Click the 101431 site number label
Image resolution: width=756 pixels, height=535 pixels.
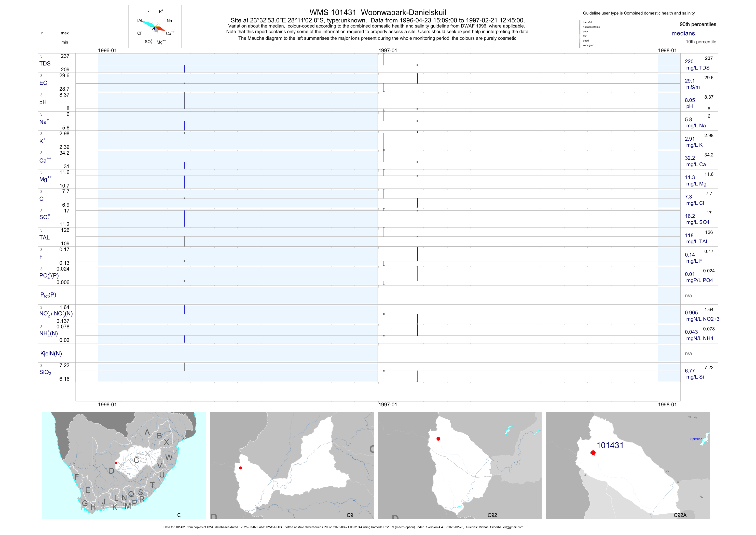[x=610, y=445]
